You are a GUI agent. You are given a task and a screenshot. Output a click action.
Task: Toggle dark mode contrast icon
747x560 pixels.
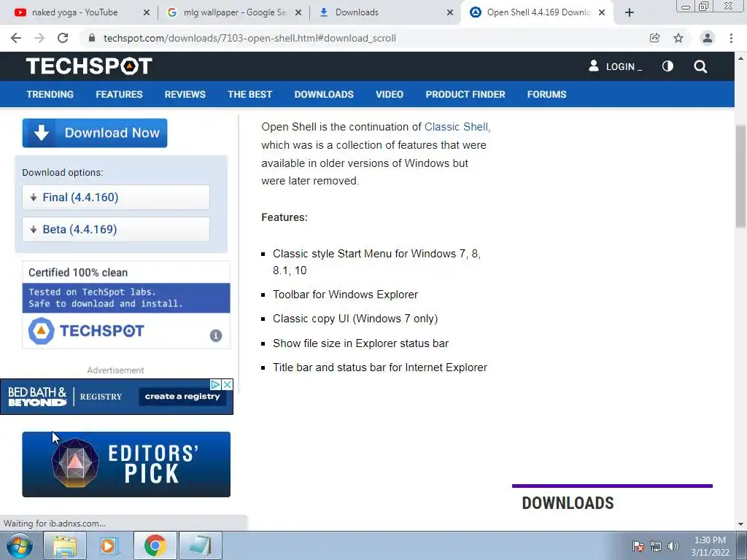pos(667,66)
